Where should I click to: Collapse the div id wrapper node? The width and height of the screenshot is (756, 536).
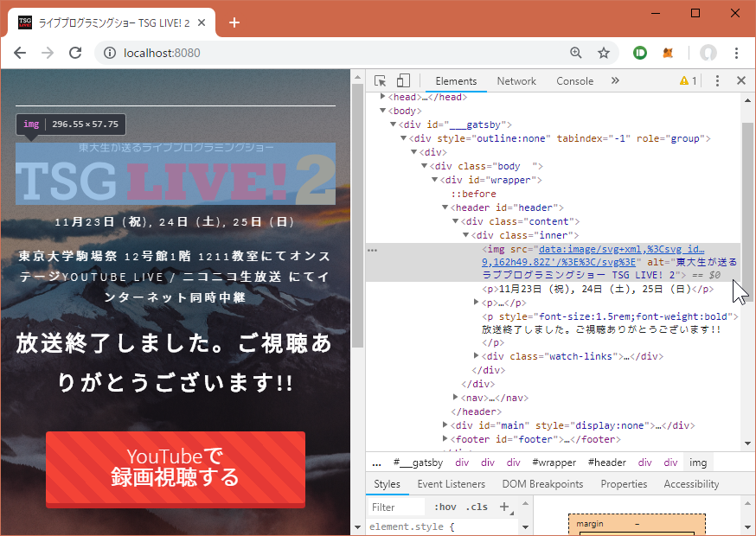coord(434,180)
